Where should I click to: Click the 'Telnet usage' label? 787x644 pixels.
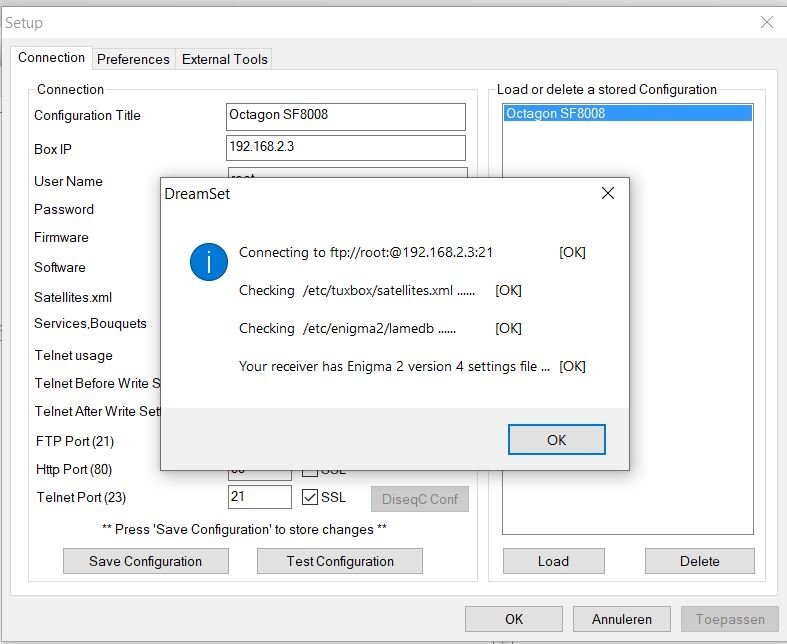73,355
